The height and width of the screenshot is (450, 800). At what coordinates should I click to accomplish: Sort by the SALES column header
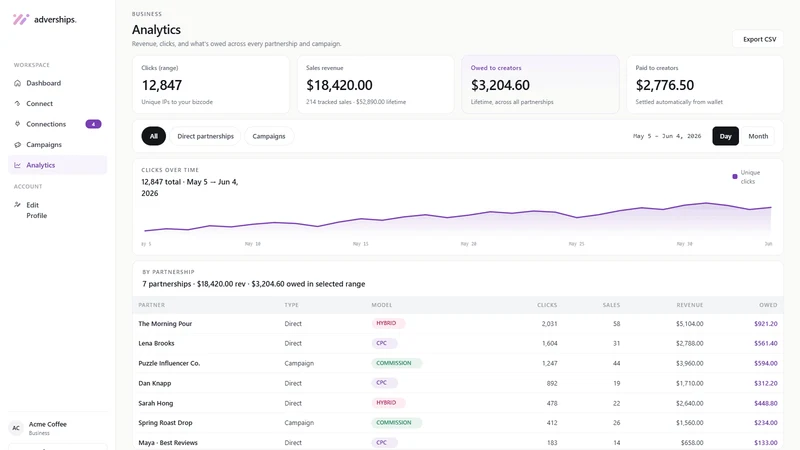tap(611, 305)
